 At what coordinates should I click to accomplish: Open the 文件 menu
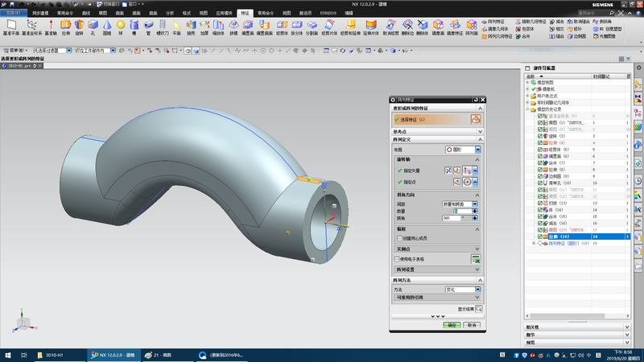coord(12,14)
